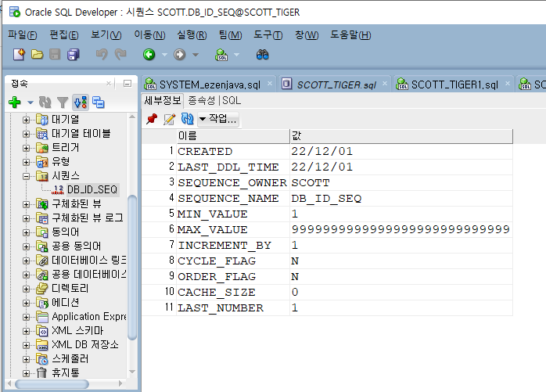Click the green Back navigation icon
Image resolution: width=546 pixels, height=392 pixels.
149,54
